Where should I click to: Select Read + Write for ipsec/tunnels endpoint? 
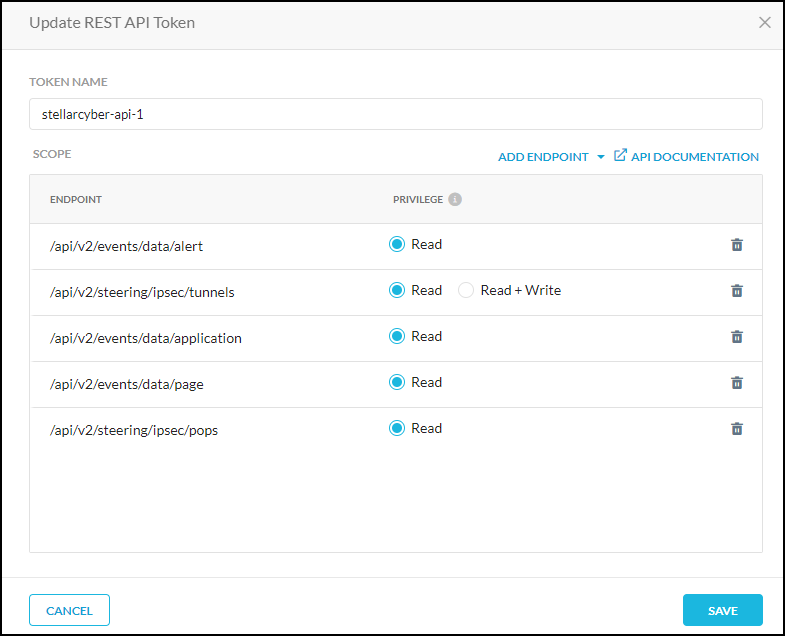point(465,291)
